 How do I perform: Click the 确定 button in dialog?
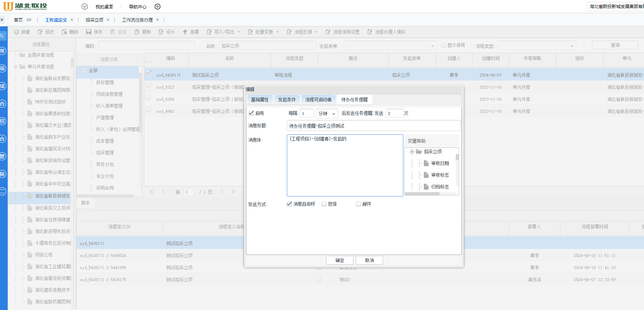coord(340,260)
